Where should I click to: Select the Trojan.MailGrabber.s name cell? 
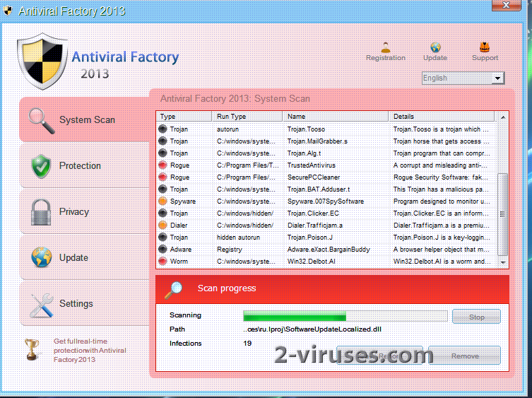click(317, 141)
